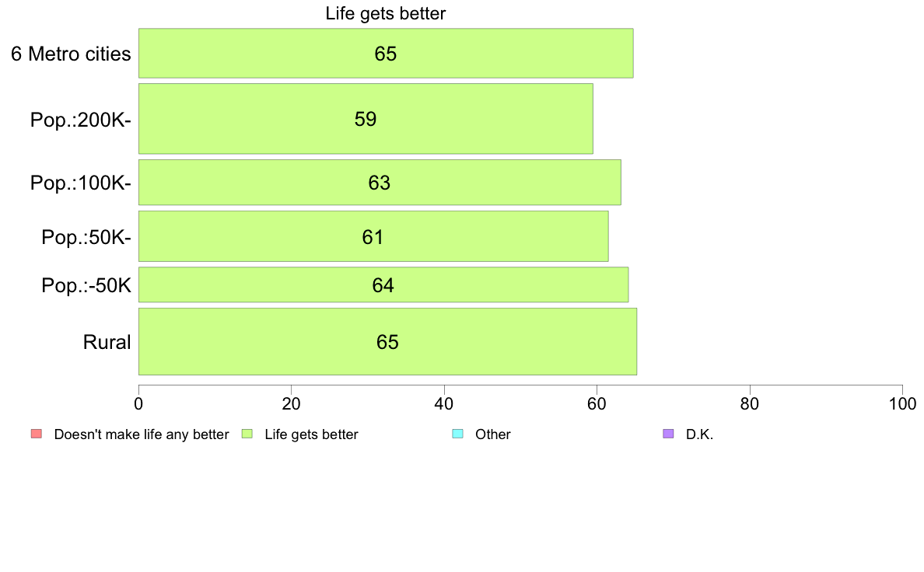Click the 60 tick label on x-axis
Viewport: 924px width, 572px height.
click(597, 404)
